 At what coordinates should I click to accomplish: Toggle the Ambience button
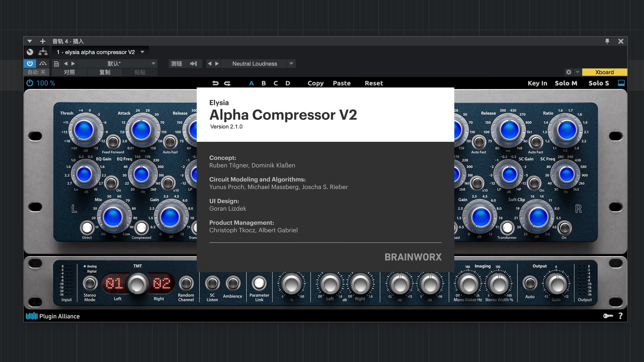233,283
